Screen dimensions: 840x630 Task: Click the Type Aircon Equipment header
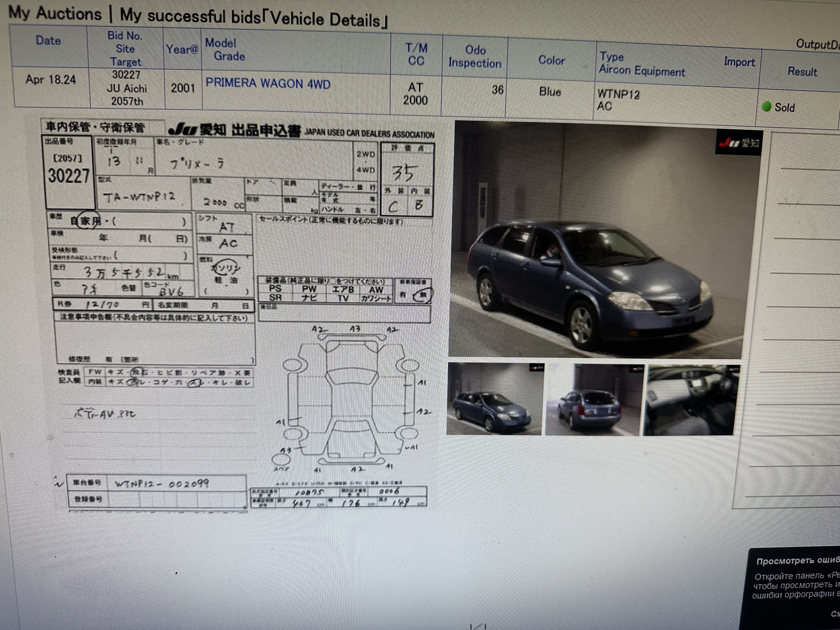[x=642, y=64]
